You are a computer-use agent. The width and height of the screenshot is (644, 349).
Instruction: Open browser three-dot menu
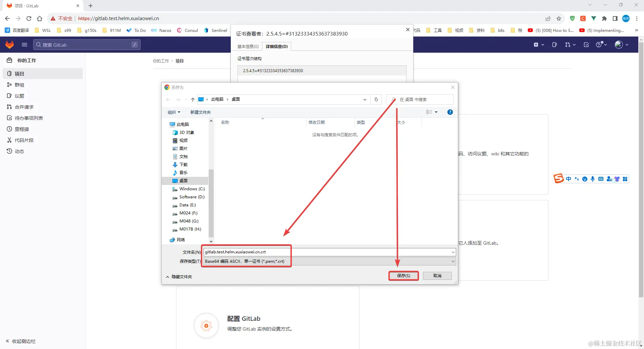[637, 18]
